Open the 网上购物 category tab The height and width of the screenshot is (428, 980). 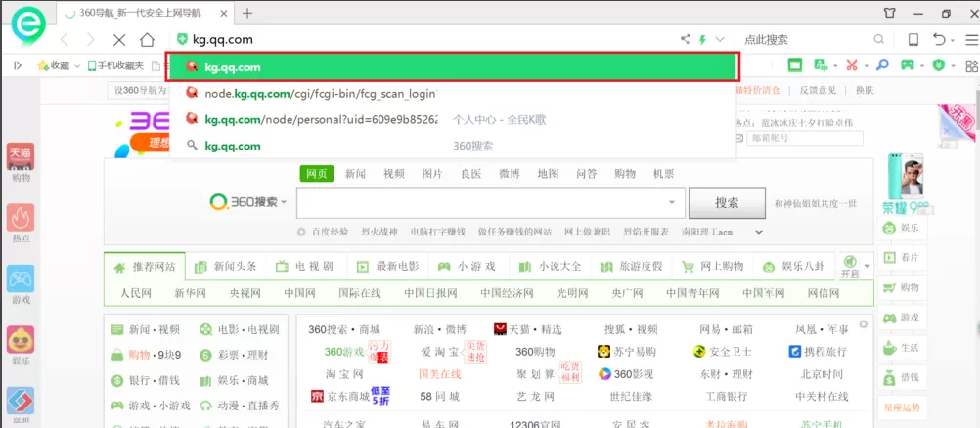click(713, 267)
